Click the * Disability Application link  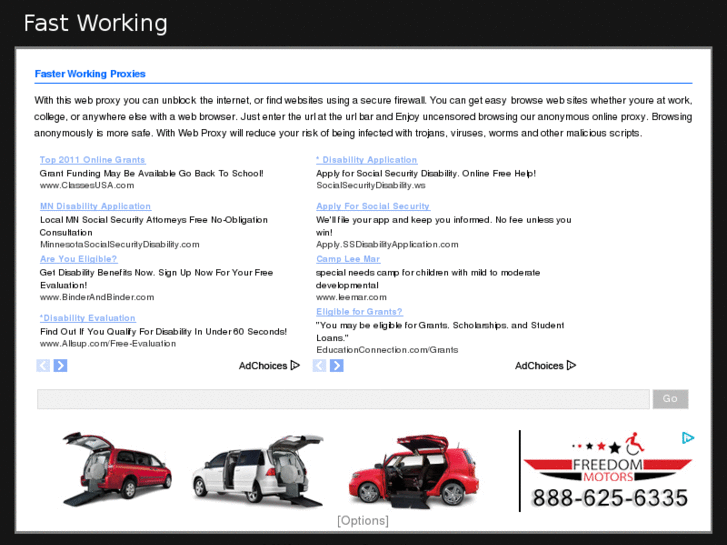tap(367, 160)
